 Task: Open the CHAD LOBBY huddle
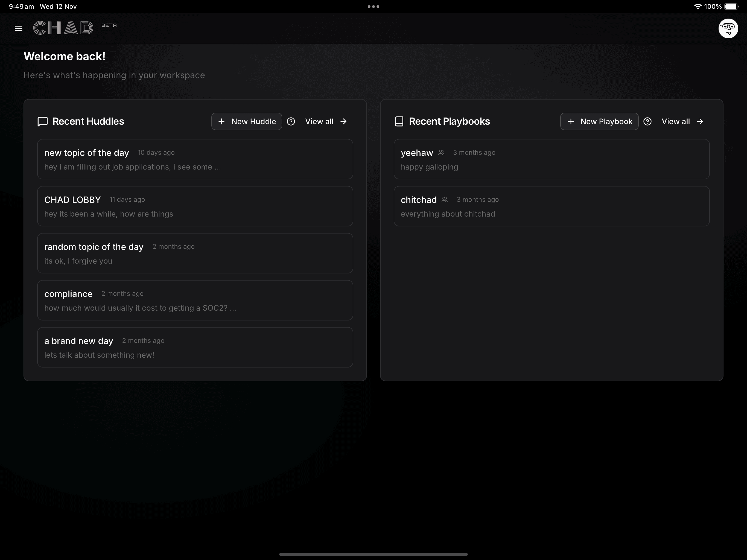[195, 206]
